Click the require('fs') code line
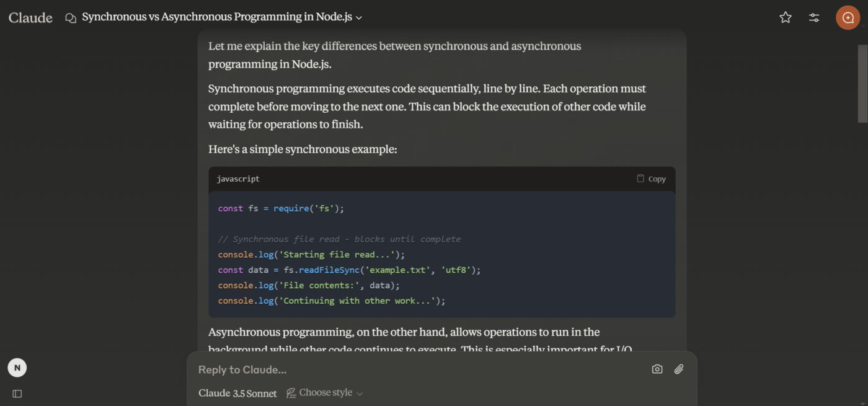The height and width of the screenshot is (406, 868). tap(281, 208)
